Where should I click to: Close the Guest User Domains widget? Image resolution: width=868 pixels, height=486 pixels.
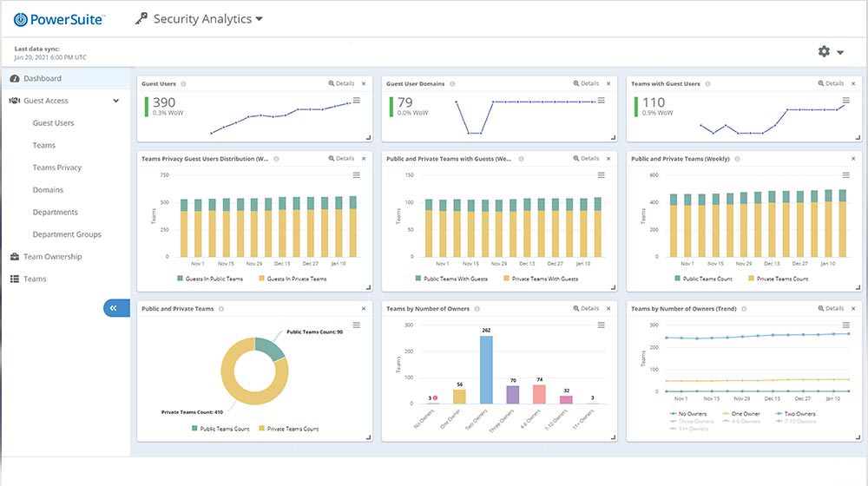[x=608, y=84]
